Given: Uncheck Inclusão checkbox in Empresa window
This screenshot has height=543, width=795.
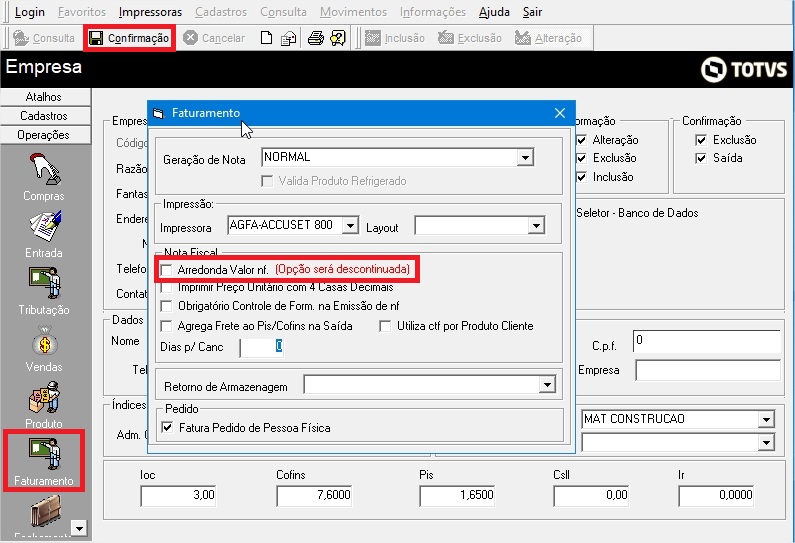Looking at the screenshot, I should click(x=582, y=177).
